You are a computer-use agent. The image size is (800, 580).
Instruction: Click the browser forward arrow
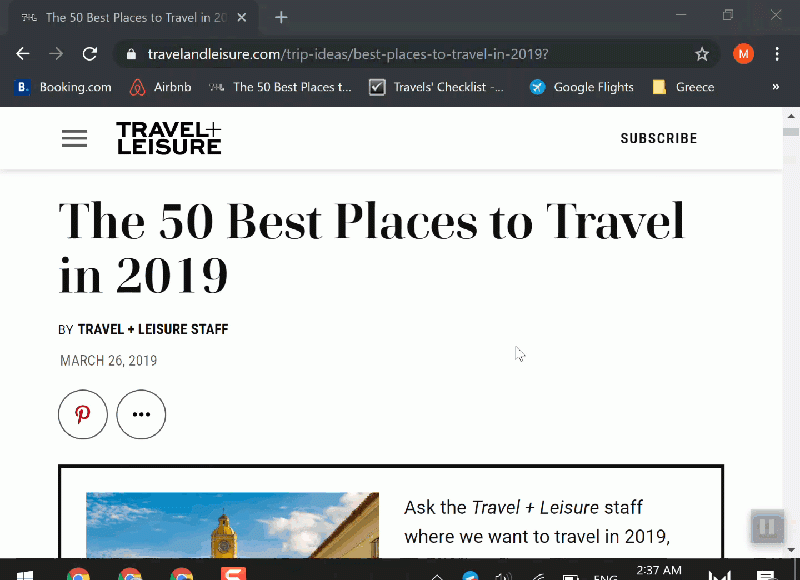(x=56, y=54)
